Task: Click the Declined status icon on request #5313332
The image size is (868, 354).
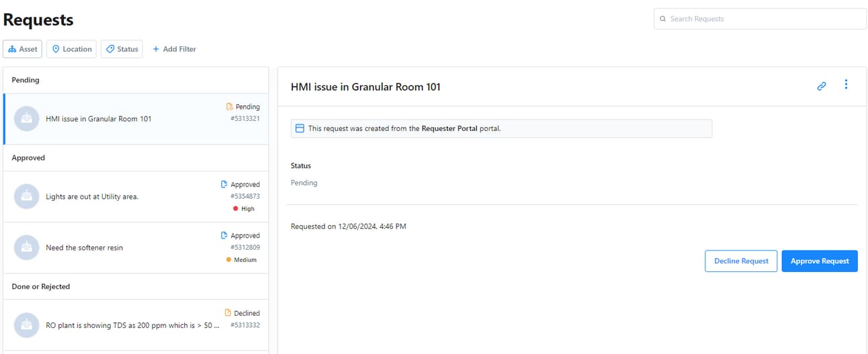Action: (x=228, y=313)
